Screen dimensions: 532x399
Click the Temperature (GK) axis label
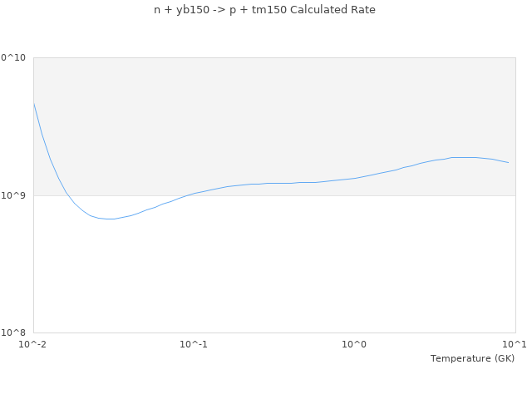pos(472,358)
